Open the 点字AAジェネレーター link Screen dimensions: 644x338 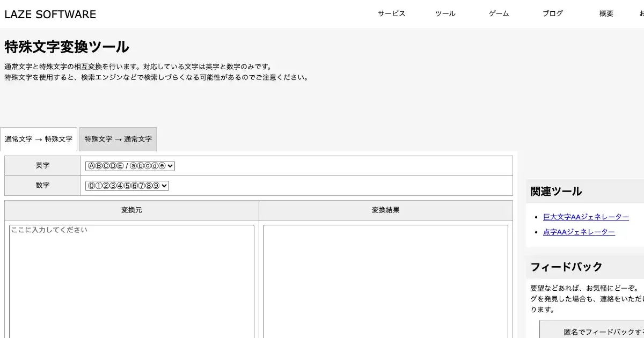point(579,232)
